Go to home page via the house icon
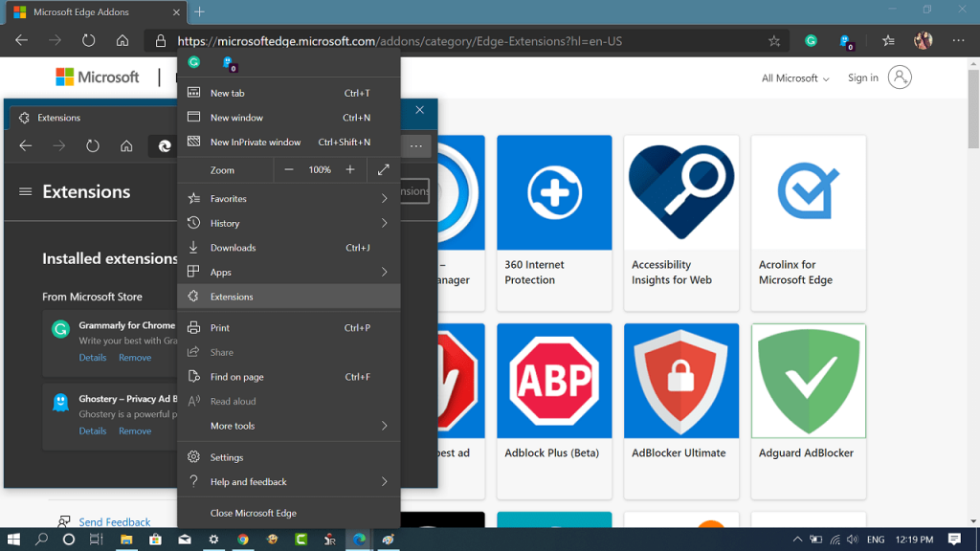980x551 pixels. pyautogui.click(x=122, y=40)
